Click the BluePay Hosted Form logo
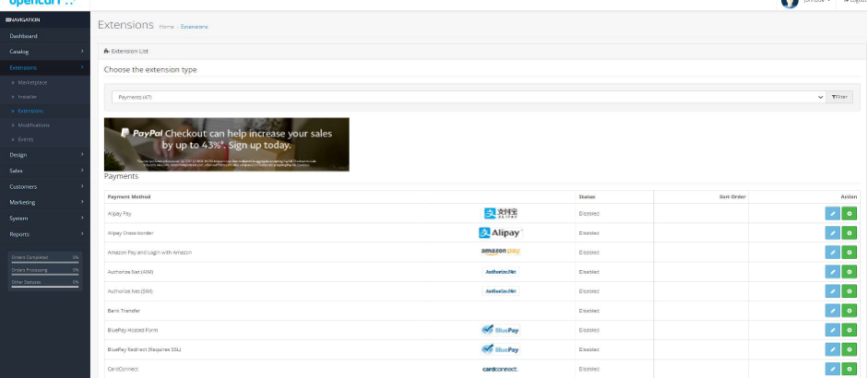The width and height of the screenshot is (868, 378). (501, 330)
